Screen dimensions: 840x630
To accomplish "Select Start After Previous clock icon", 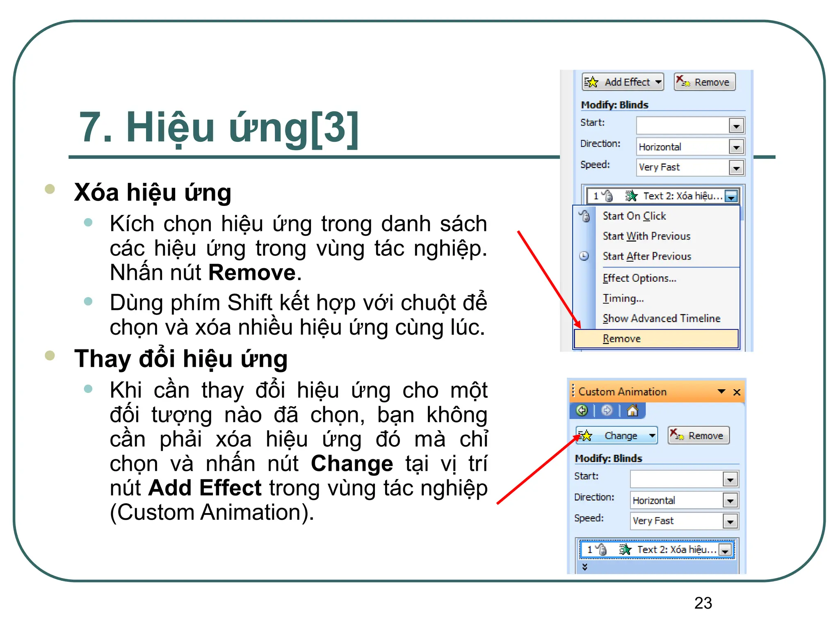I will click(584, 256).
